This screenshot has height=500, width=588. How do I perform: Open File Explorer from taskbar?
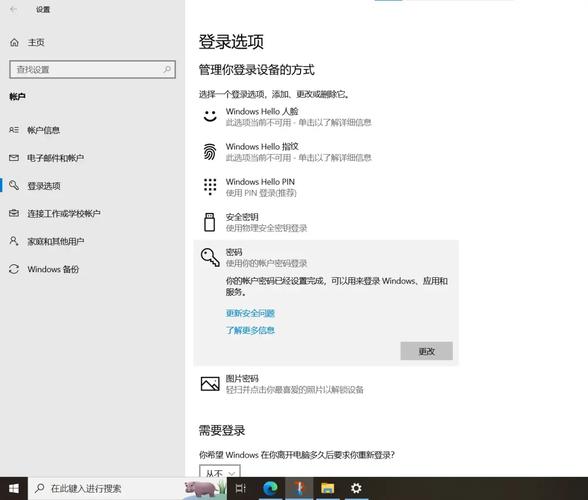coord(327,488)
